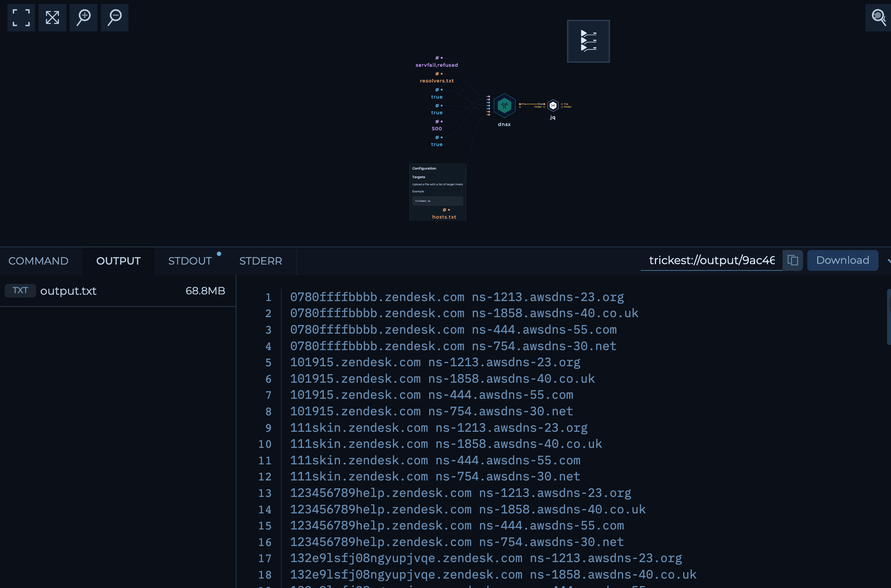The image size is (891, 588).
Task: Open the STDOUT tab
Action: tap(190, 261)
